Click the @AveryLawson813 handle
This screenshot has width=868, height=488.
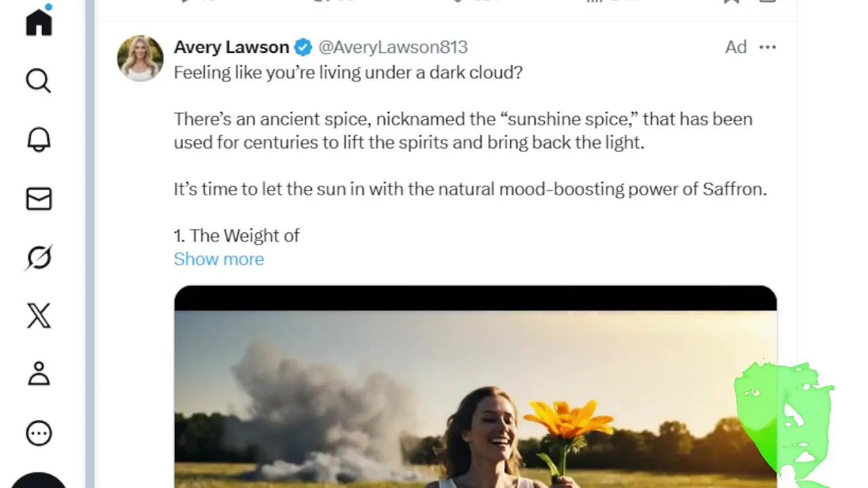tap(393, 47)
